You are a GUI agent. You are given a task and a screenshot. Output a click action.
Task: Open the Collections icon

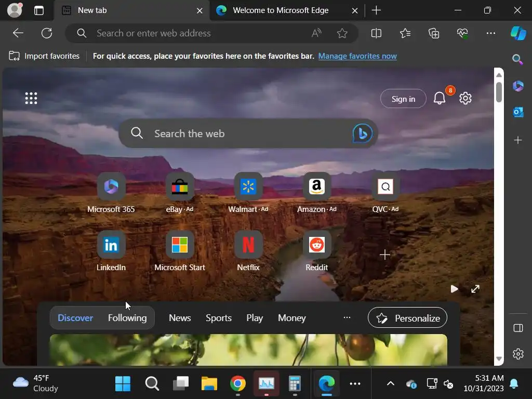click(434, 33)
